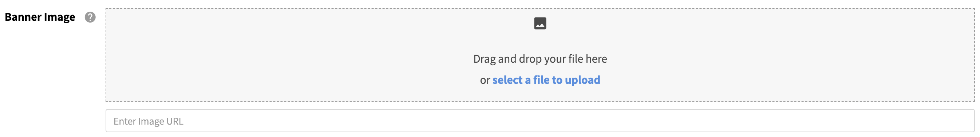The image size is (980, 137).
Task: Activate the banner file upload dropzone
Action: pos(540,55)
